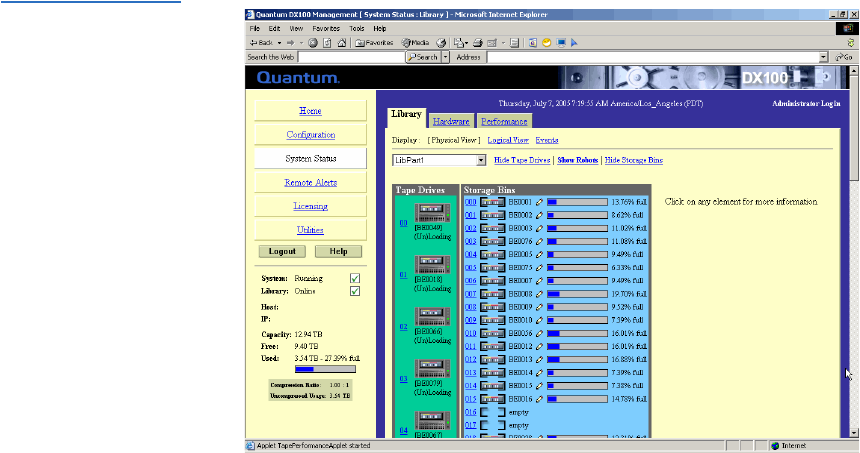
Task: Click cartridge icon for BE0008
Action: pyautogui.click(x=493, y=294)
